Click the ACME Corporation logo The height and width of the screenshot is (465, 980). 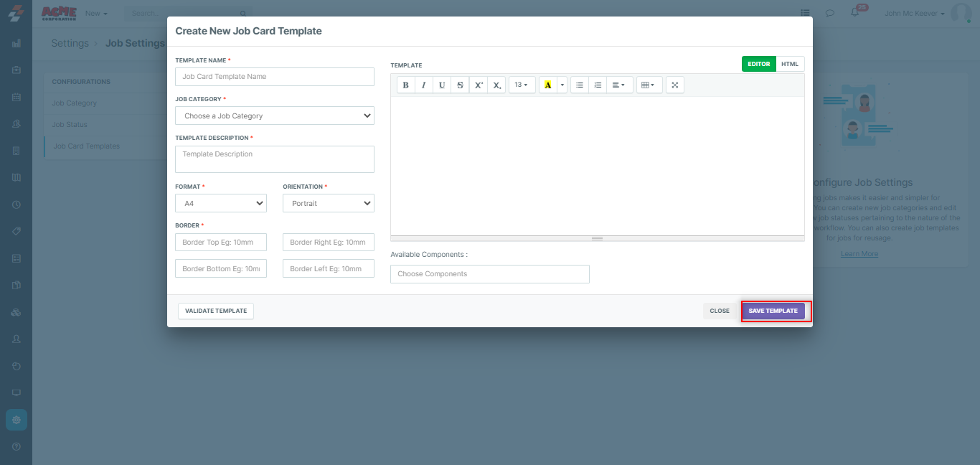pos(58,13)
